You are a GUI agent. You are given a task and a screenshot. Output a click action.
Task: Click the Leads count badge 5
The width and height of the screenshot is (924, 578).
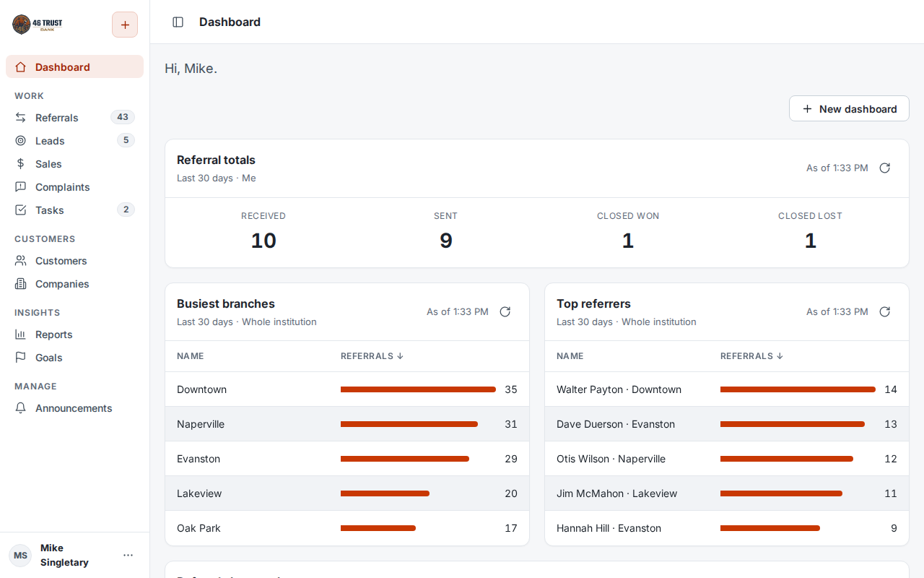[x=126, y=140]
